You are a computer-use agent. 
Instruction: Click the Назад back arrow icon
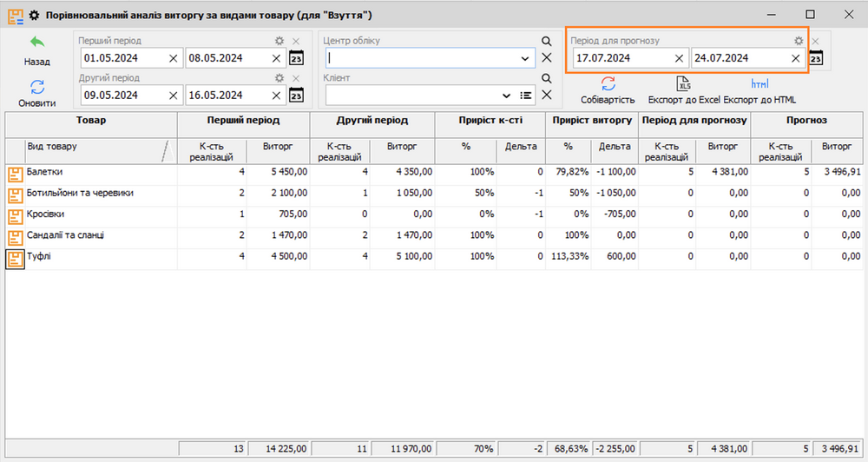[37, 43]
